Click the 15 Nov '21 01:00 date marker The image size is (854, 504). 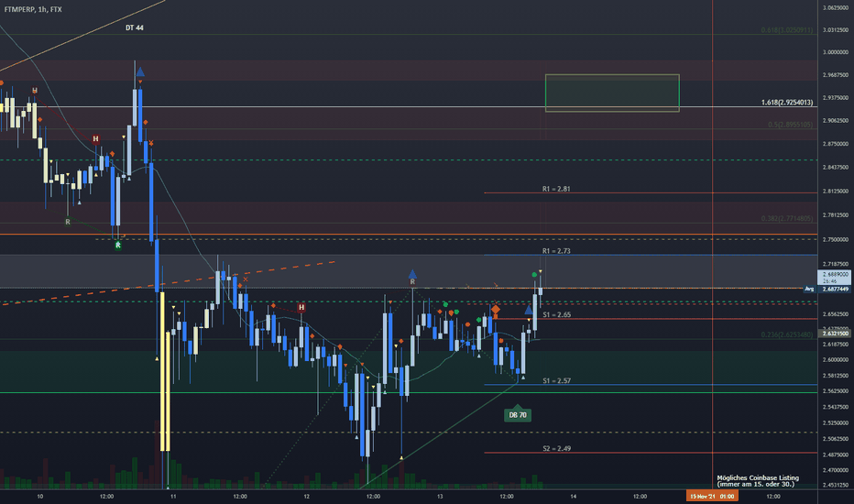712,496
